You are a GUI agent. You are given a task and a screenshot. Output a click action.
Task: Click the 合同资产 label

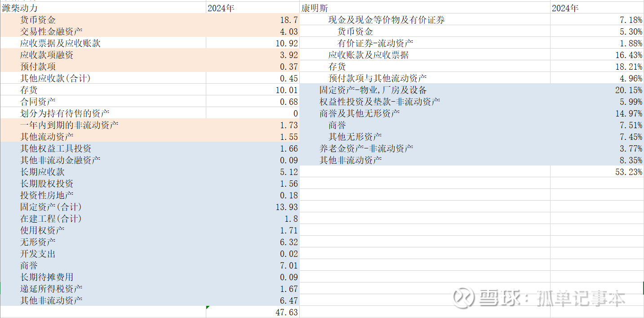38,102
